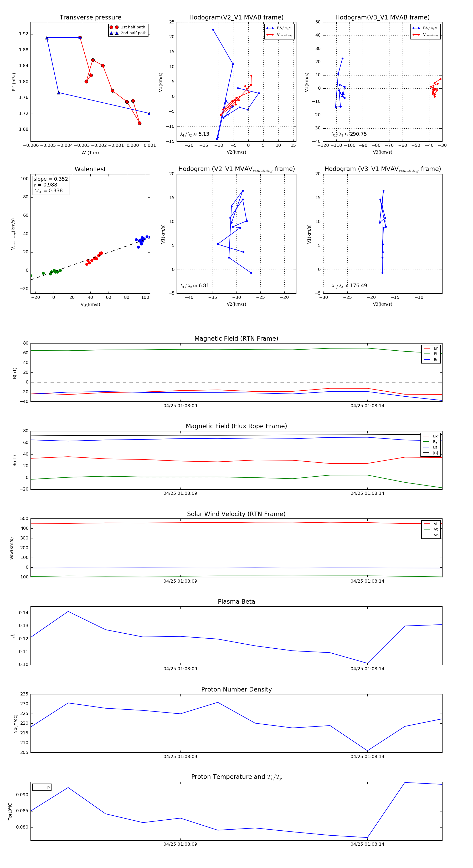Click the 'A' (T·m)' axis label
The height and width of the screenshot is (868, 473).
90,153
